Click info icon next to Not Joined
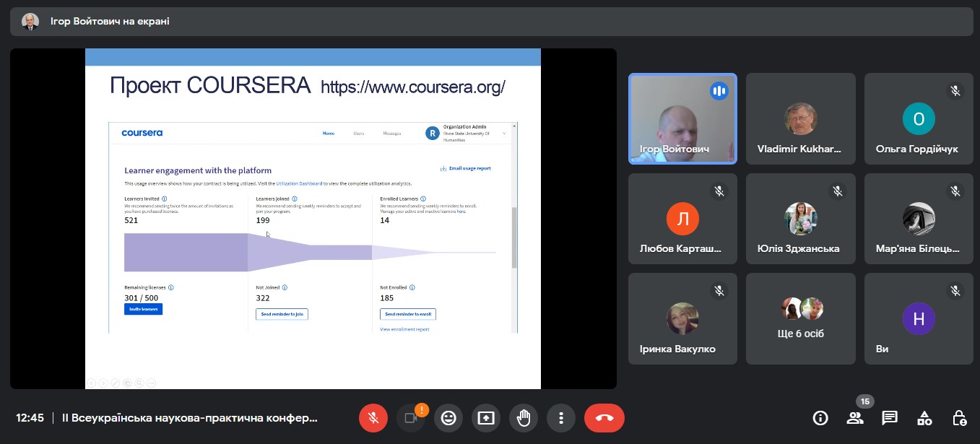Viewport: 980px width, 444px height. [x=285, y=287]
